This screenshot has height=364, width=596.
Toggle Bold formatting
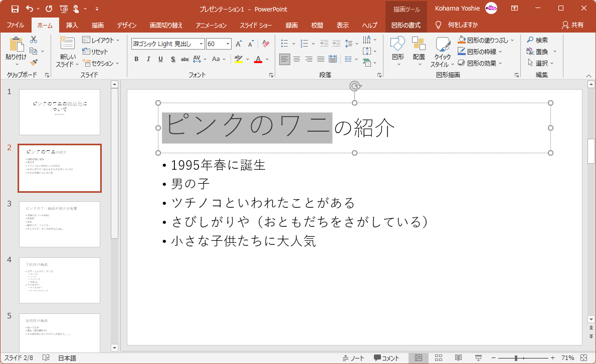[136, 59]
